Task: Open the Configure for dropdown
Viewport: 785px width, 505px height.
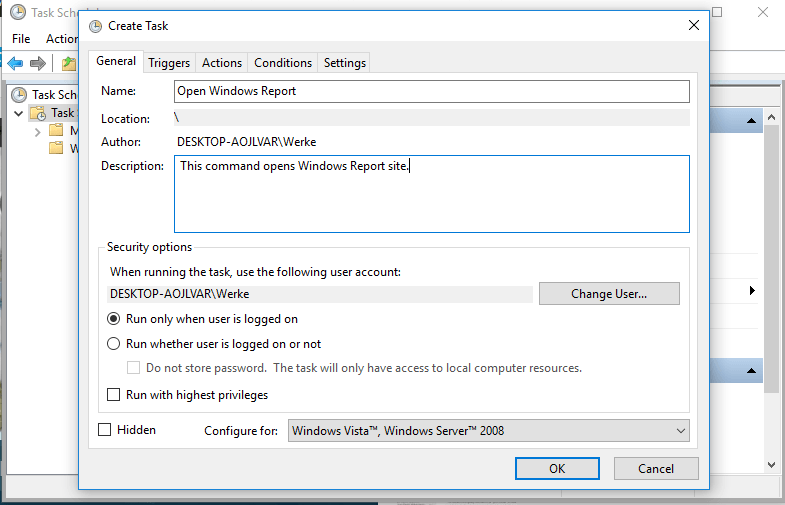Action: click(488, 431)
